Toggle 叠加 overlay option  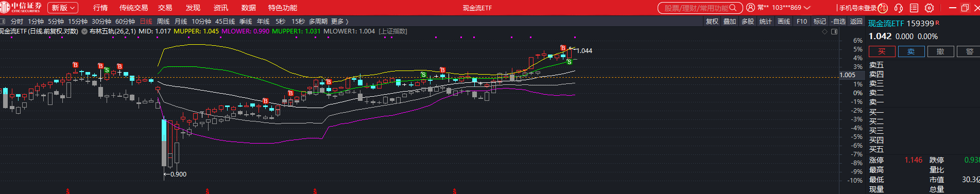click(730, 21)
